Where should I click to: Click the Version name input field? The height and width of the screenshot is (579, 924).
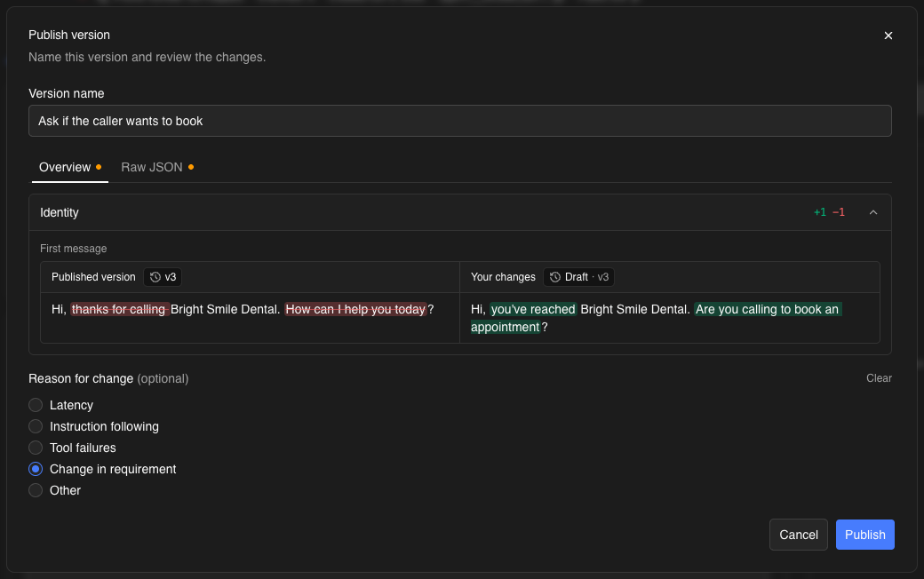(459, 121)
